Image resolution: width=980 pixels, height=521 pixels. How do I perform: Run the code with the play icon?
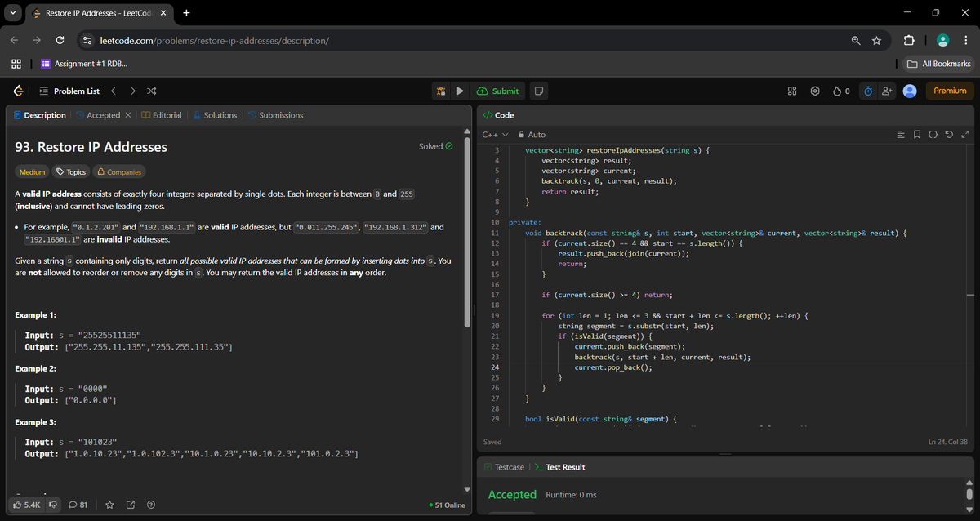click(x=460, y=91)
